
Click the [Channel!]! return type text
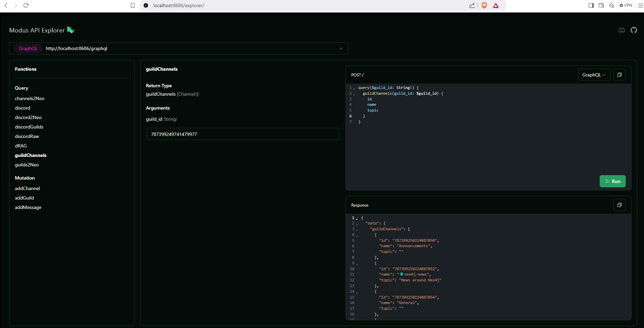pos(188,94)
